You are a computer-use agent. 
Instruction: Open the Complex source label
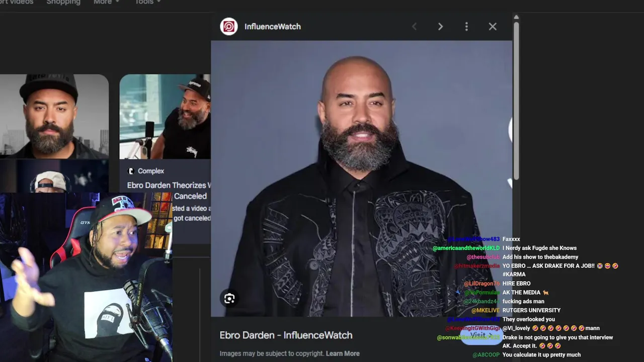(151, 171)
